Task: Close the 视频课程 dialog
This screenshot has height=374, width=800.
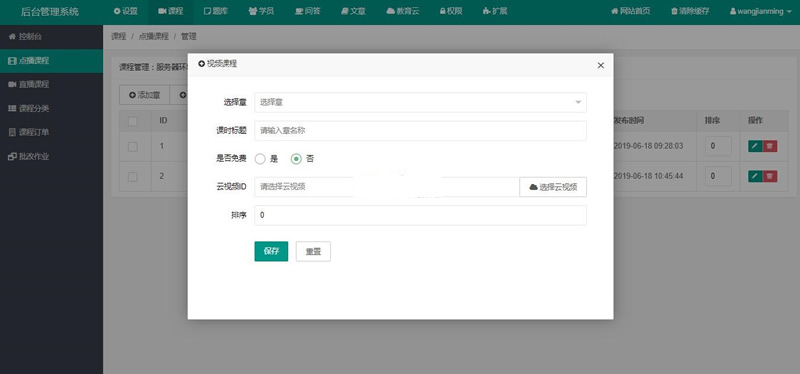Action: pyautogui.click(x=601, y=65)
